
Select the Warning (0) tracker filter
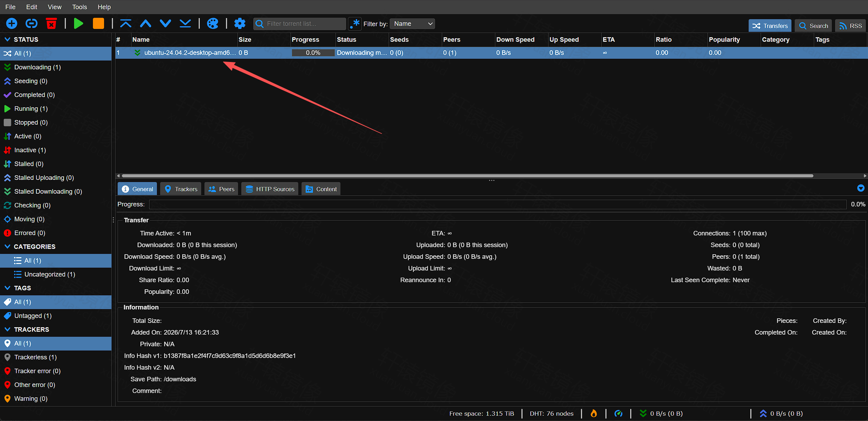point(56,399)
